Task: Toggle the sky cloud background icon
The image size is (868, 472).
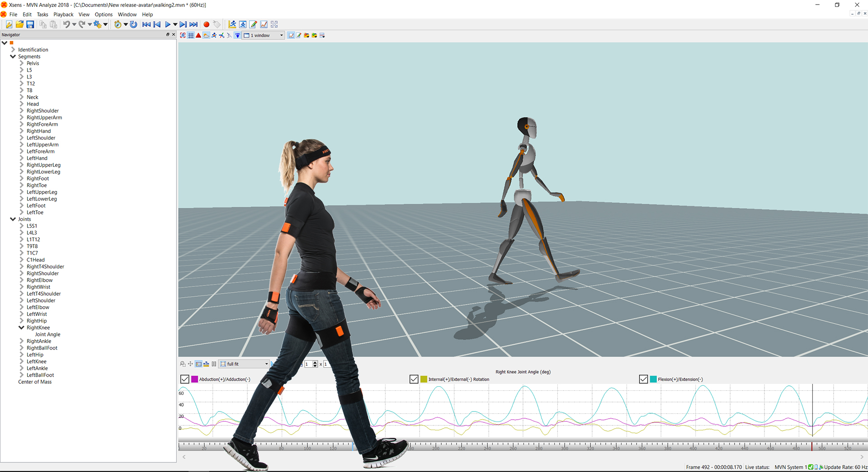Action: pyautogui.click(x=206, y=35)
